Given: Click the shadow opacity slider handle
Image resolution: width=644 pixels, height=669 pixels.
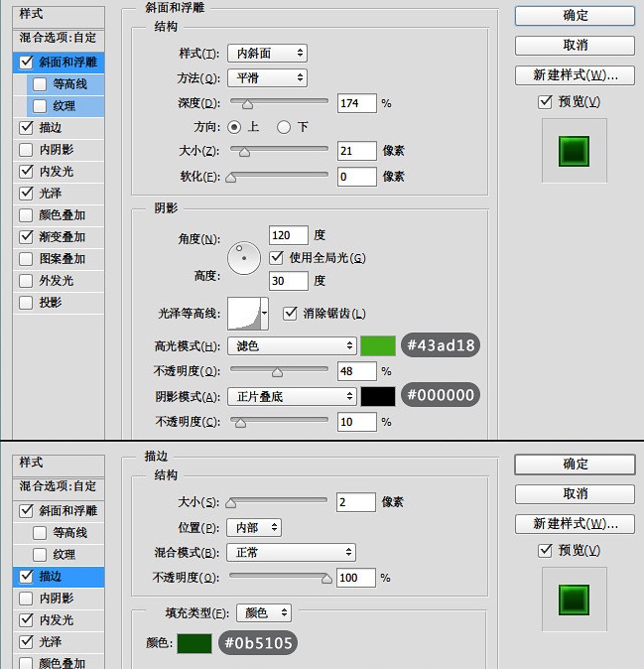Looking at the screenshot, I should tap(240, 423).
